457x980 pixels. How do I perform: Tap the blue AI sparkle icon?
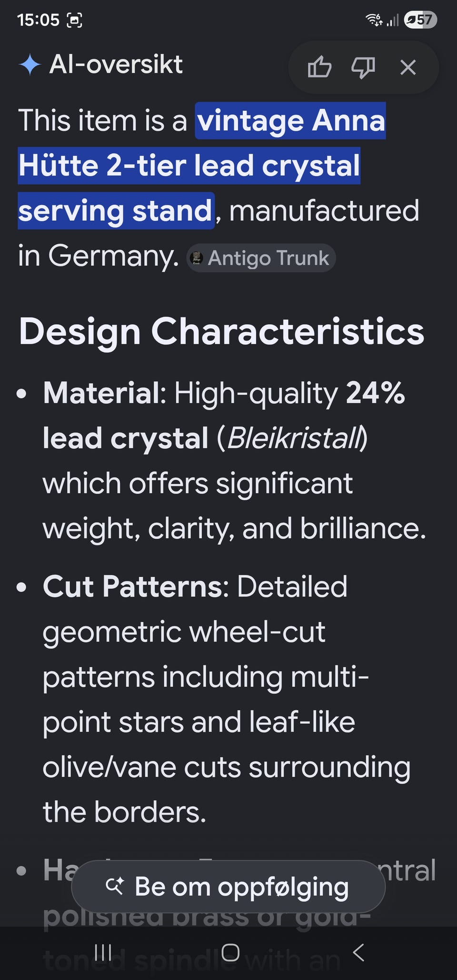[30, 64]
